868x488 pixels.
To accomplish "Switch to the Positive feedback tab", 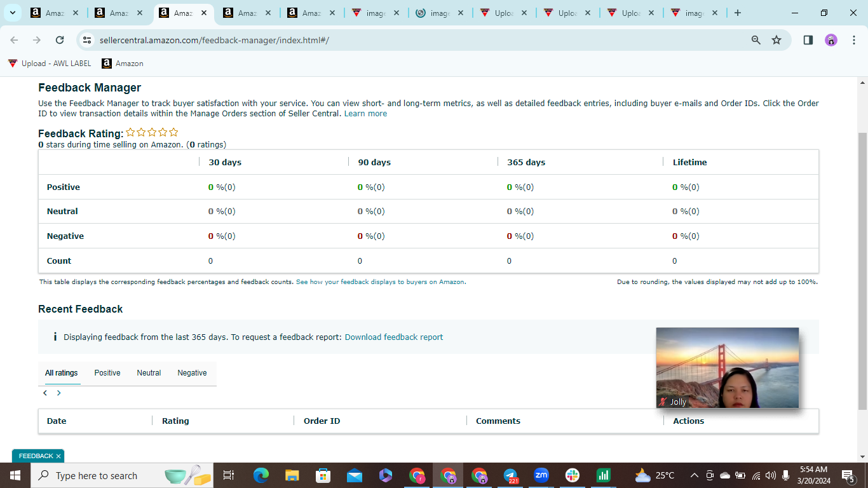I will pyautogui.click(x=107, y=373).
